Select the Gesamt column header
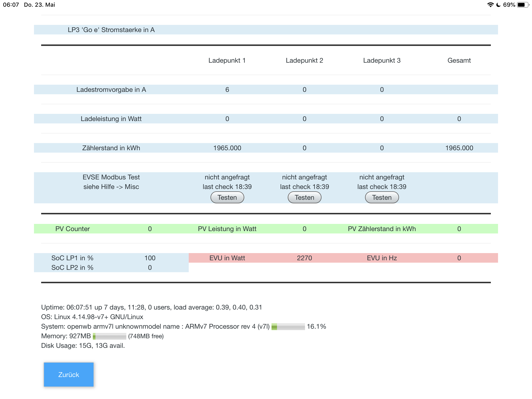 pyautogui.click(x=459, y=60)
